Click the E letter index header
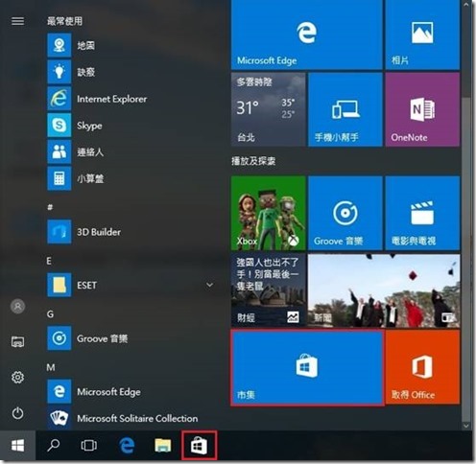 pyautogui.click(x=49, y=261)
